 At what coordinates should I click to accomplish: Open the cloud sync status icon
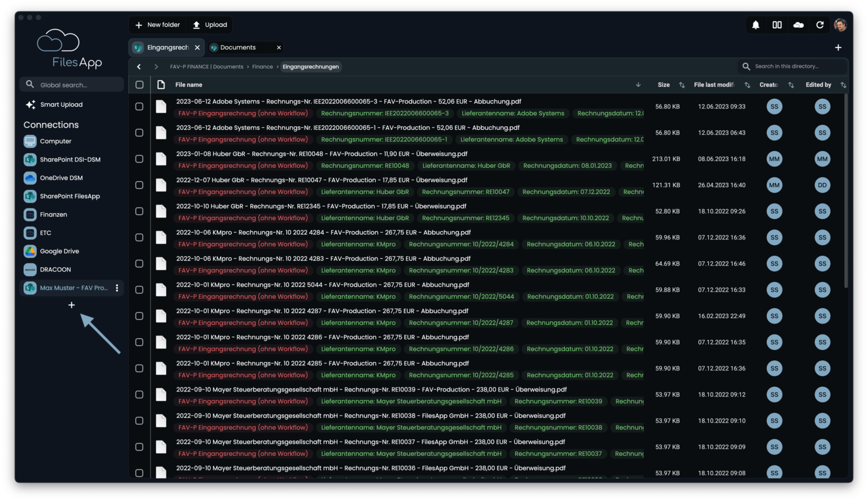pos(798,25)
